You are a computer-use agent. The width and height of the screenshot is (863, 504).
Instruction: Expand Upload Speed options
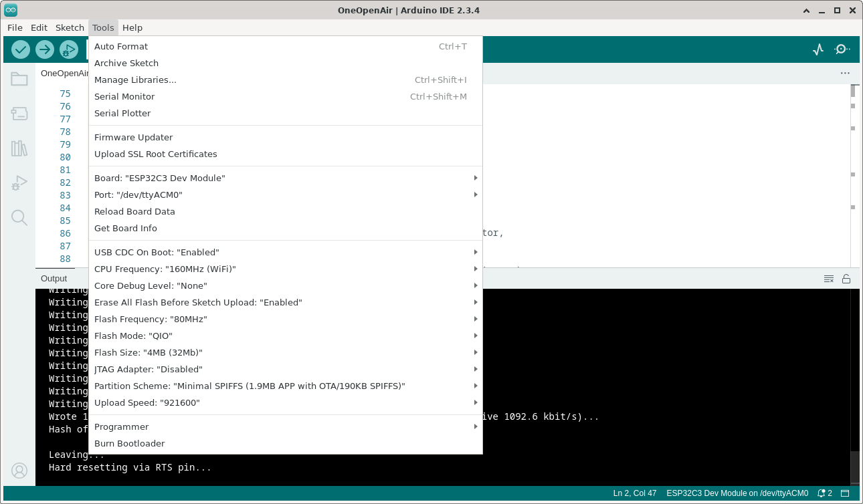[x=286, y=402]
